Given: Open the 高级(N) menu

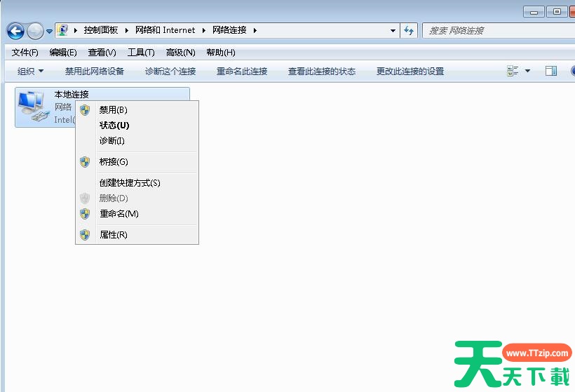Looking at the screenshot, I should tap(180, 53).
